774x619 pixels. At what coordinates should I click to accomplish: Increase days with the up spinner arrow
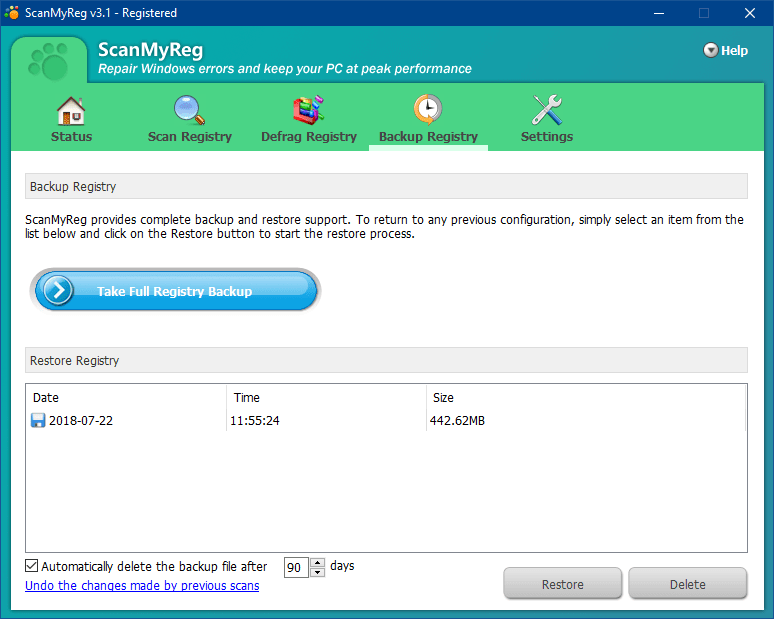(318, 562)
